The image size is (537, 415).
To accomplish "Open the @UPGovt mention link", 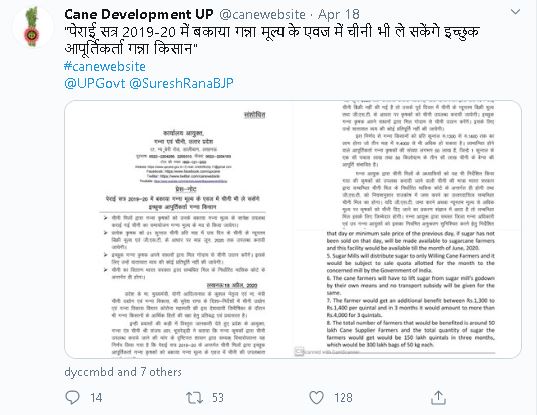I will (95, 83).
